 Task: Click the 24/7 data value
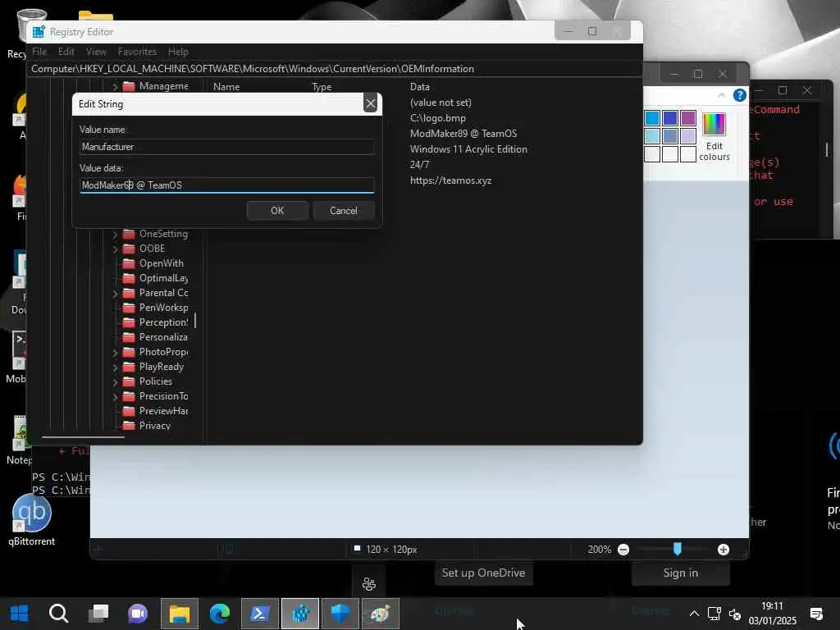419,164
